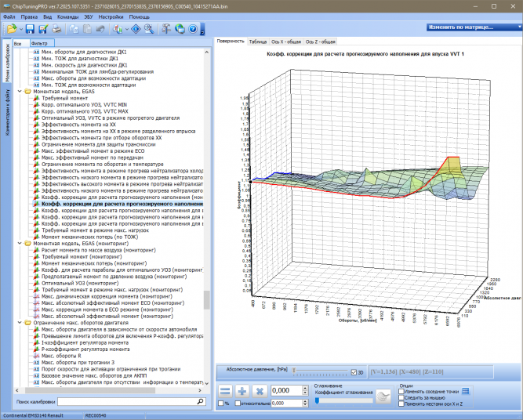Viewport: 523px width, 420px height.
Task: Enable 'Поменять местами оси X и Z' checkbox
Action: click(401, 404)
